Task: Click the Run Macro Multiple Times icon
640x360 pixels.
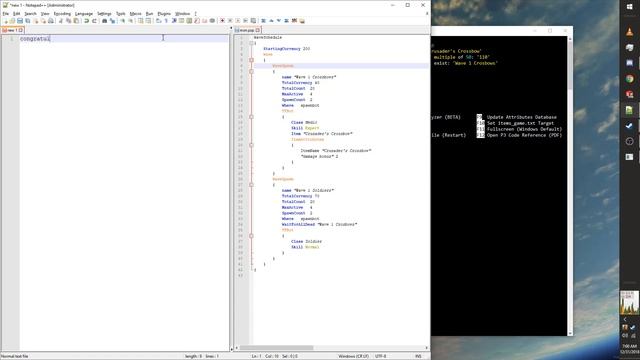Action: [246, 20]
